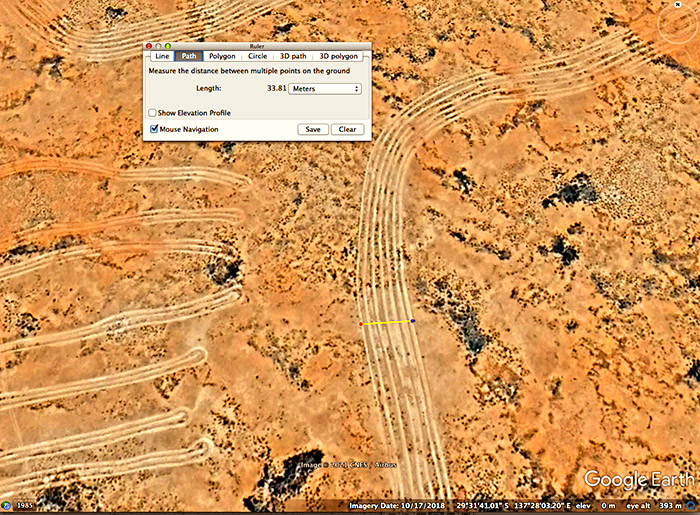Select the red start point of the path
This screenshot has height=515, width=700.
(361, 324)
